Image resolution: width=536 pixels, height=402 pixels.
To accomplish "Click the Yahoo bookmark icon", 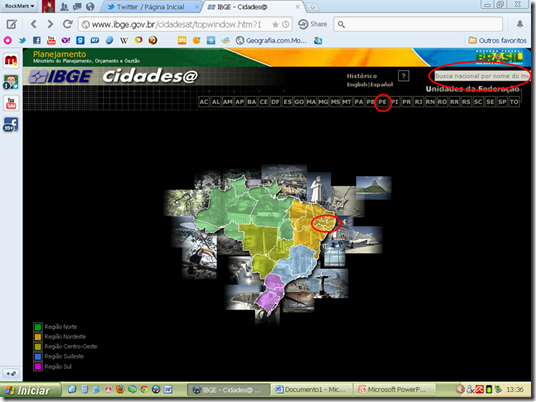I will tap(66, 41).
